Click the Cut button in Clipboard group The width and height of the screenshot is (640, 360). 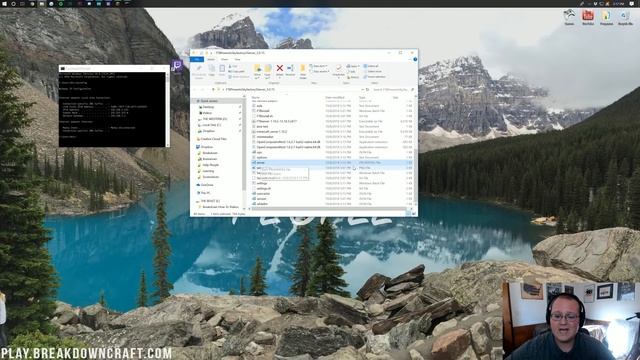(233, 66)
